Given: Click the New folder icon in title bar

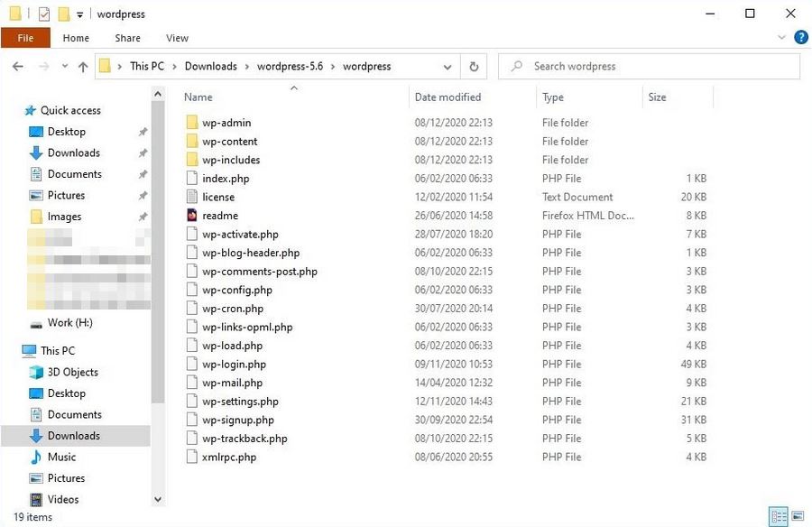Looking at the screenshot, I should pyautogui.click(x=64, y=14).
